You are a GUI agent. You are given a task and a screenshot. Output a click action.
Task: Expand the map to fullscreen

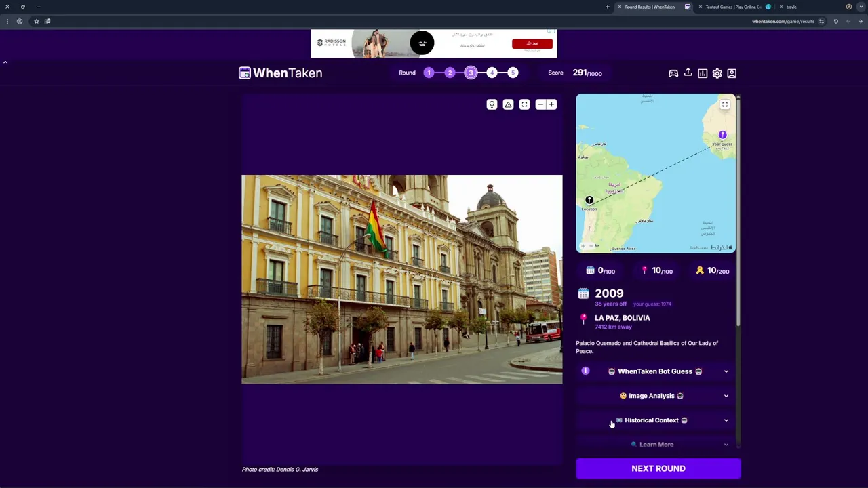725,104
